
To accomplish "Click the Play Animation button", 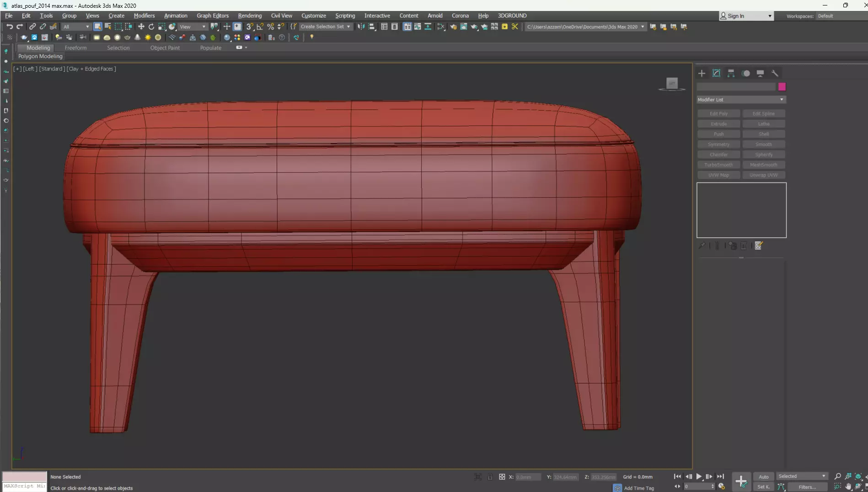I will click(699, 476).
